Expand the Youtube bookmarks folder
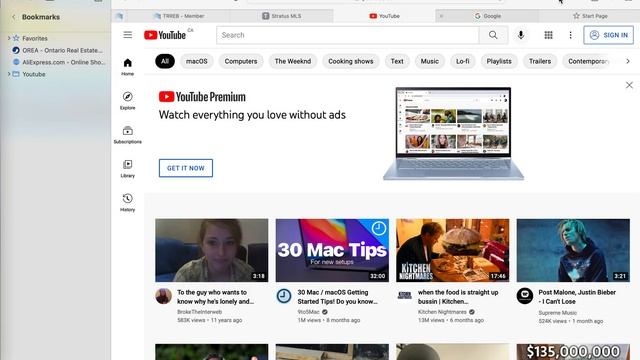The width and height of the screenshot is (640, 360). (x=9, y=74)
